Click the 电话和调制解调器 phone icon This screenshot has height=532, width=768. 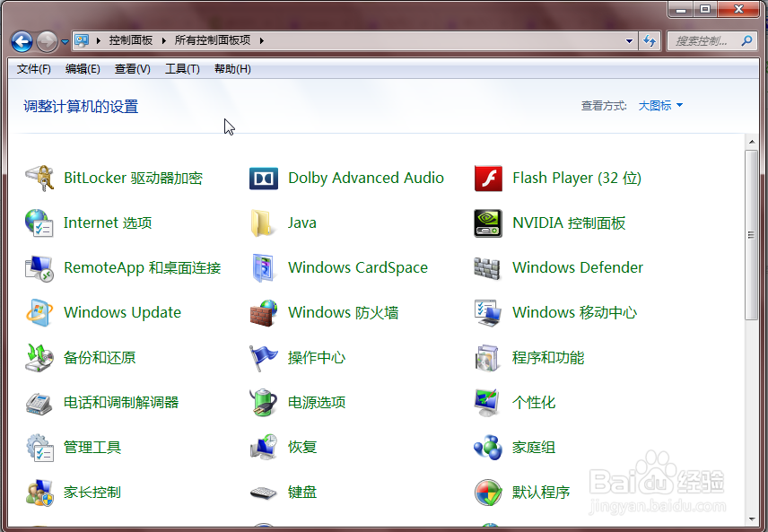[39, 403]
